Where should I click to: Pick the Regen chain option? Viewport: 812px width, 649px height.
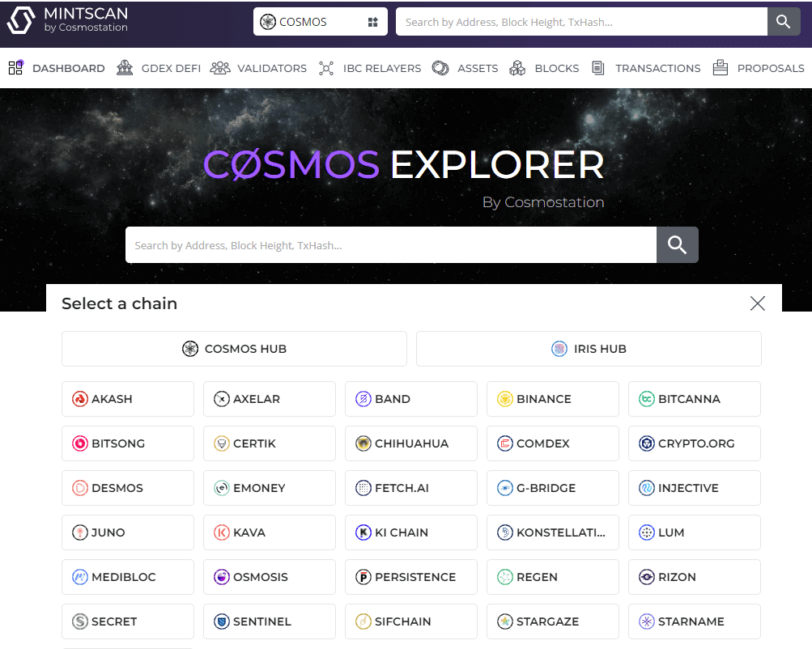point(552,577)
